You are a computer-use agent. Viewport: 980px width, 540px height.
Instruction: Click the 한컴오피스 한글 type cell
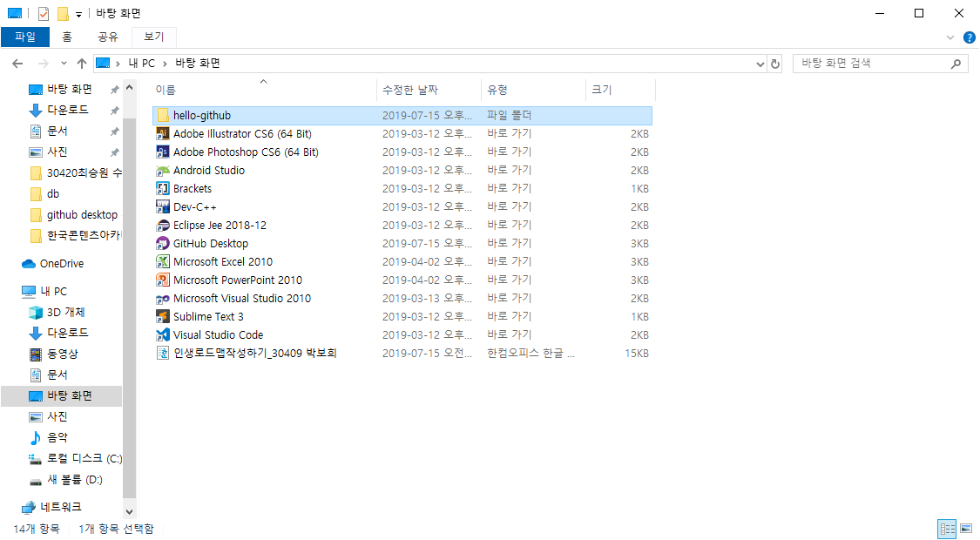(531, 353)
